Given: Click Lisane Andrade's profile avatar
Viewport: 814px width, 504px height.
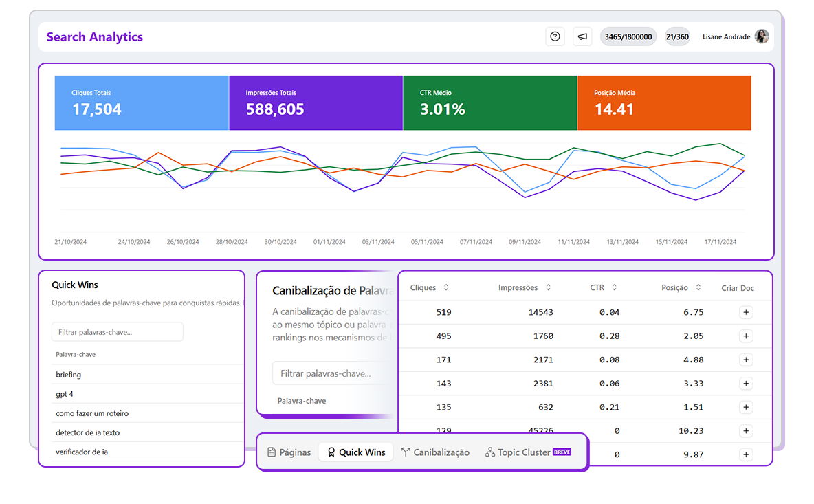Looking at the screenshot, I should click(x=762, y=36).
